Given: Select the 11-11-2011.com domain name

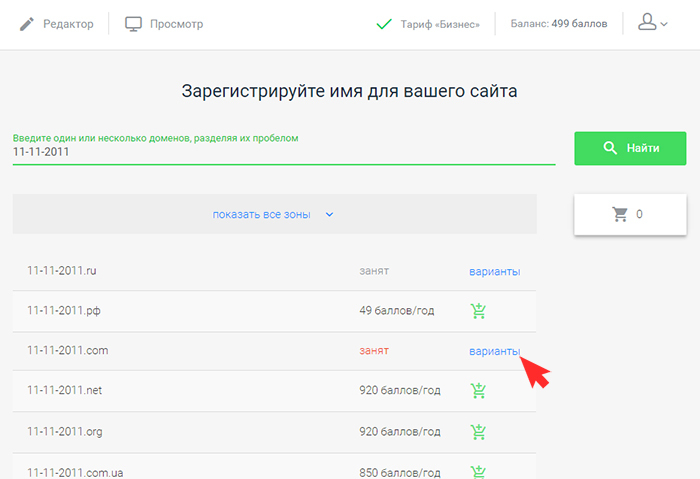Looking at the screenshot, I should click(67, 350).
